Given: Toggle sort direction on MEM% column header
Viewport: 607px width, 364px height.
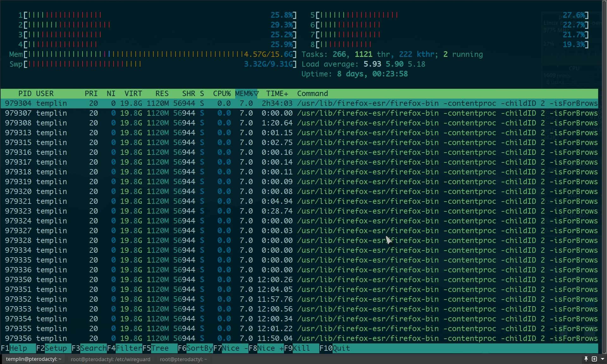Looking at the screenshot, I should click(247, 94).
